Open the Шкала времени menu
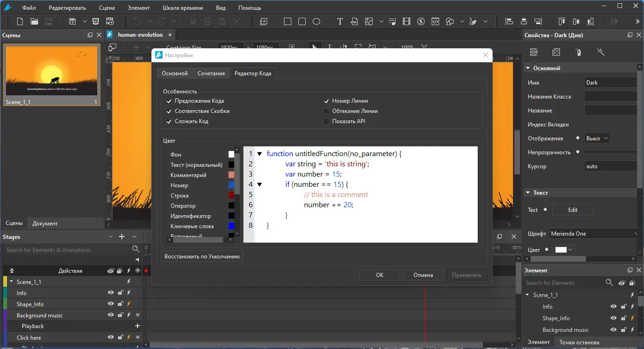Image resolution: width=644 pixels, height=349 pixels. [182, 8]
